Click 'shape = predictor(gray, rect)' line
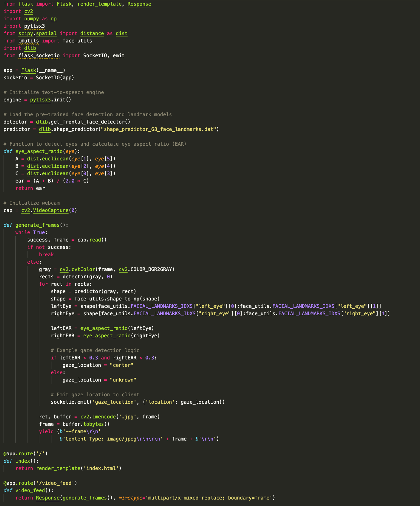Screen dimensions: 420x506 click(93, 292)
